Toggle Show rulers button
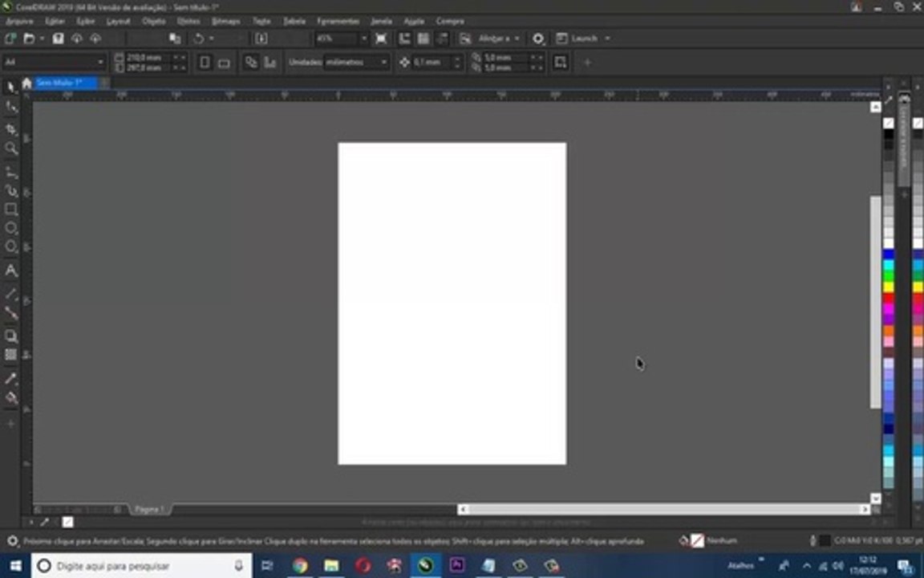Image resolution: width=924 pixels, height=578 pixels. (x=404, y=39)
